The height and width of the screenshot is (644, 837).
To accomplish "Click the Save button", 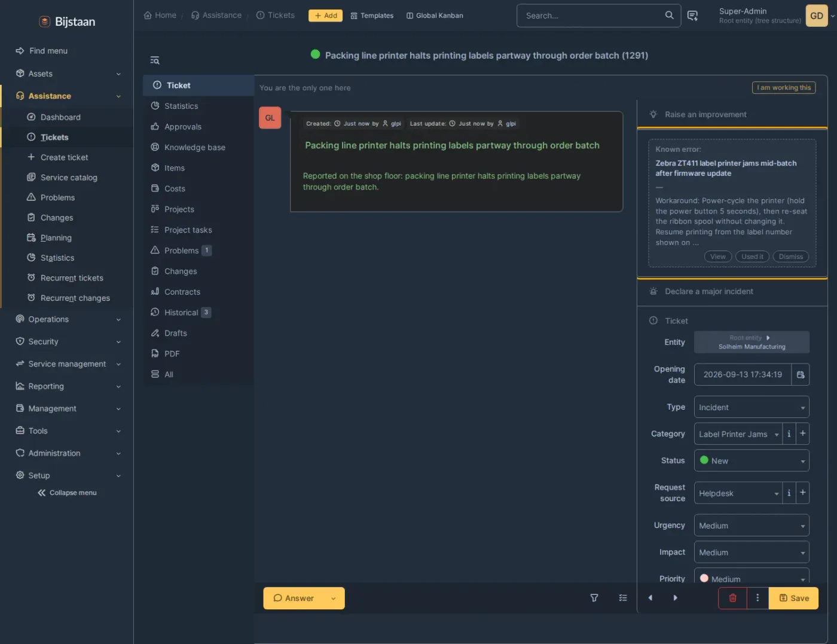I will point(794,598).
